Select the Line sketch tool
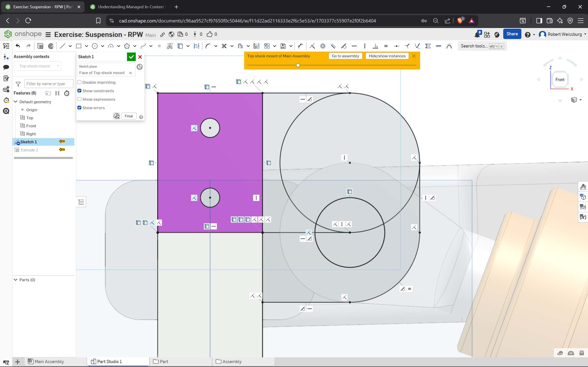 (x=62, y=46)
